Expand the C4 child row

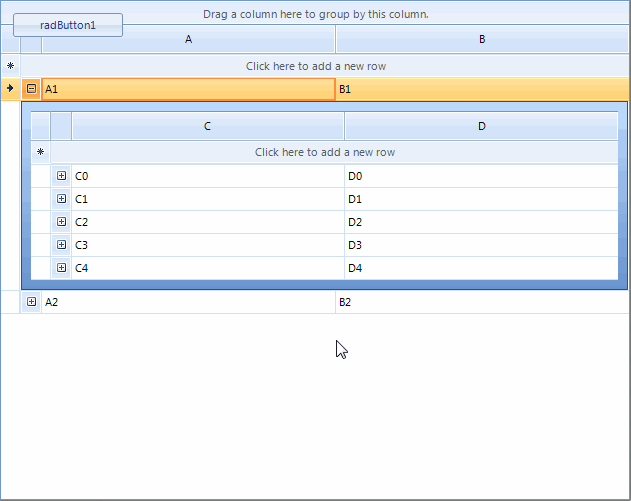coord(62,268)
